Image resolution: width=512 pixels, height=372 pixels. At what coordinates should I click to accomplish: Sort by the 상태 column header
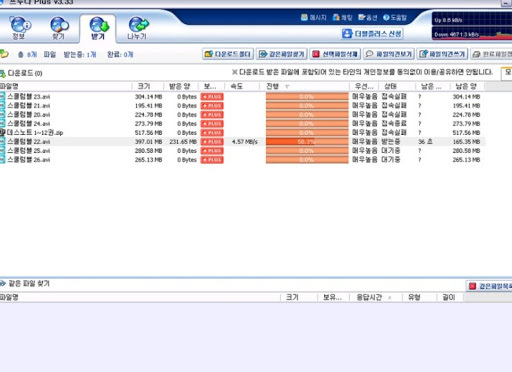(397, 86)
